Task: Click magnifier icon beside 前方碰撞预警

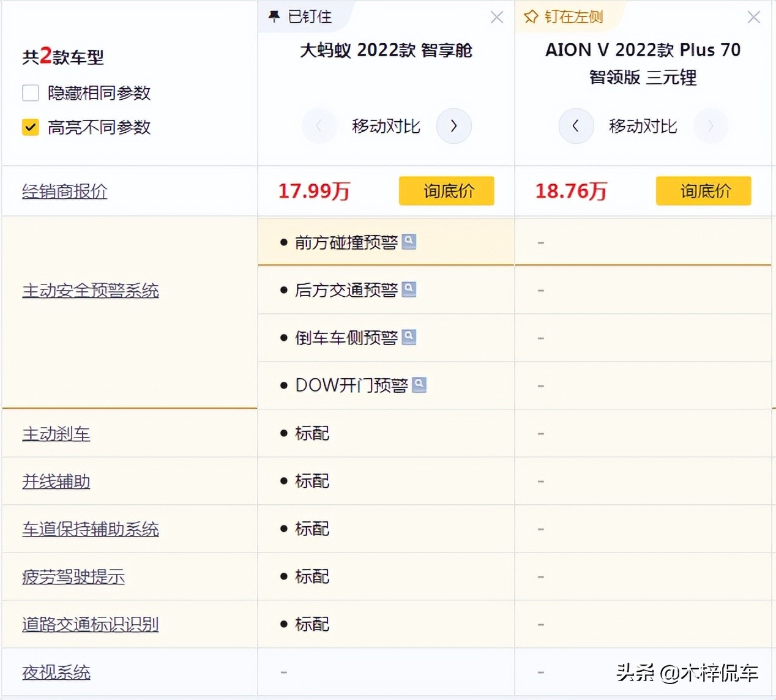Action: point(409,242)
